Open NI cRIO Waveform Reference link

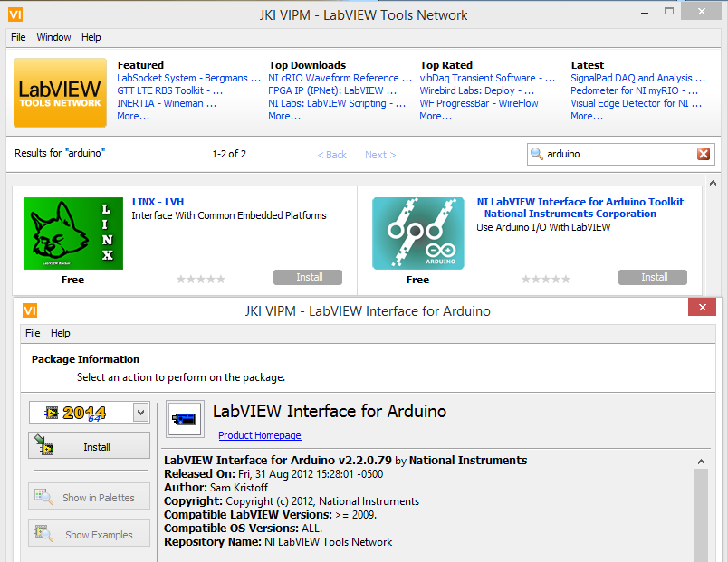point(340,78)
